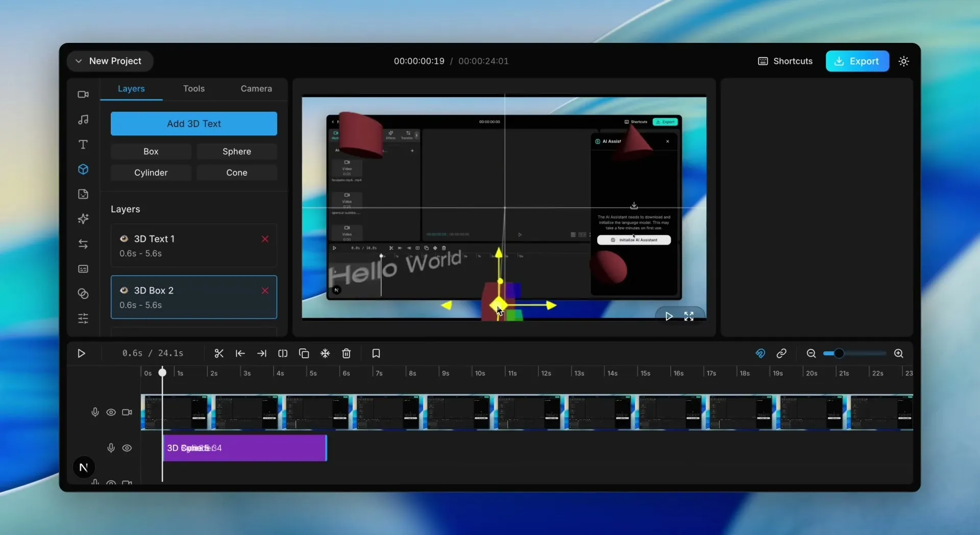Screen dimensions: 980x535
Task: Click the timeline playhead handle
Action: pyautogui.click(x=162, y=372)
